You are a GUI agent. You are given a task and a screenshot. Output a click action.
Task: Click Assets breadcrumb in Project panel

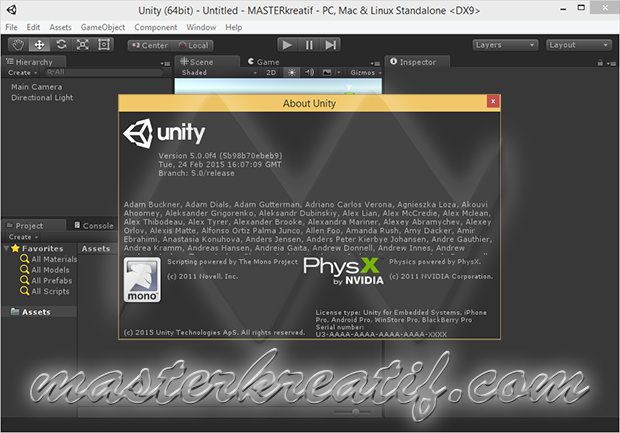(96, 248)
